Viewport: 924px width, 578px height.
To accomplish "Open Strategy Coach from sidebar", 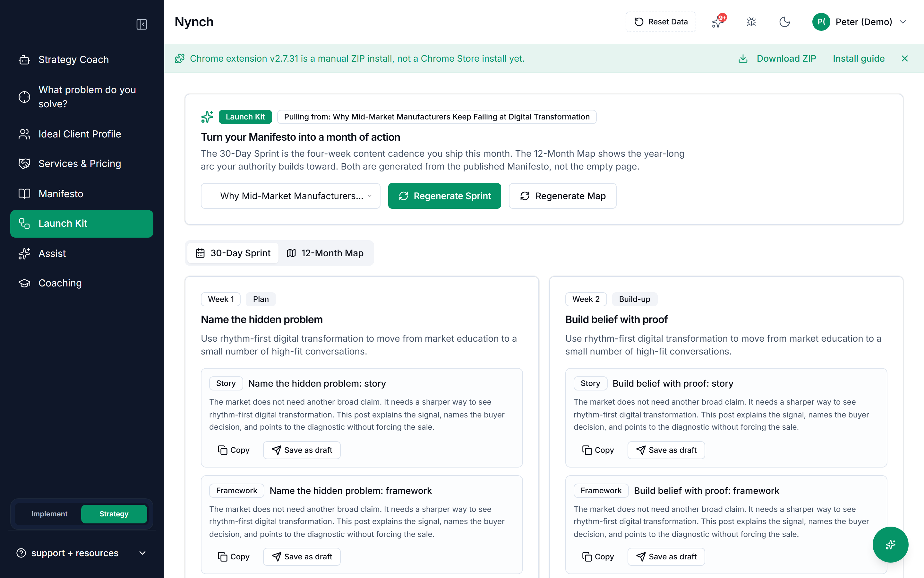I will tap(82, 60).
